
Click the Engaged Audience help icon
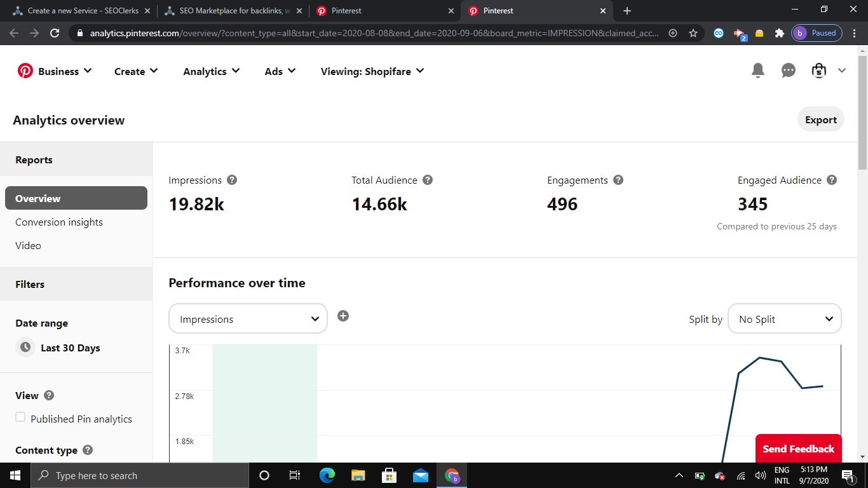coord(832,180)
